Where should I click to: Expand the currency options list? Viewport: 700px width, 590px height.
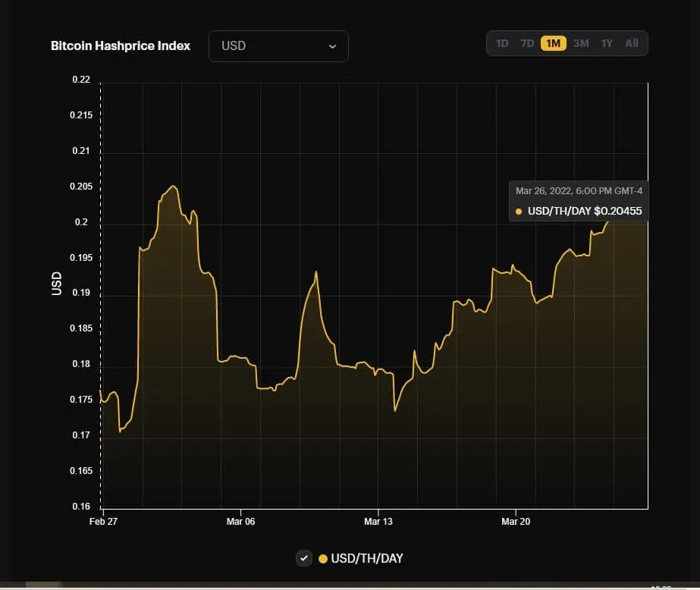point(278,46)
